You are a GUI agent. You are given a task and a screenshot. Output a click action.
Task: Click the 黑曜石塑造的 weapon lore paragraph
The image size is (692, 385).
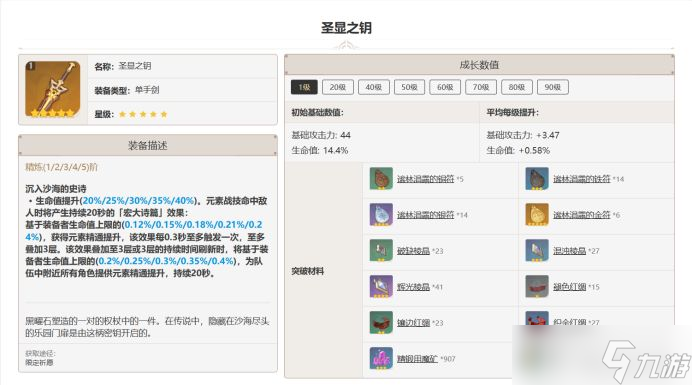coord(147,327)
